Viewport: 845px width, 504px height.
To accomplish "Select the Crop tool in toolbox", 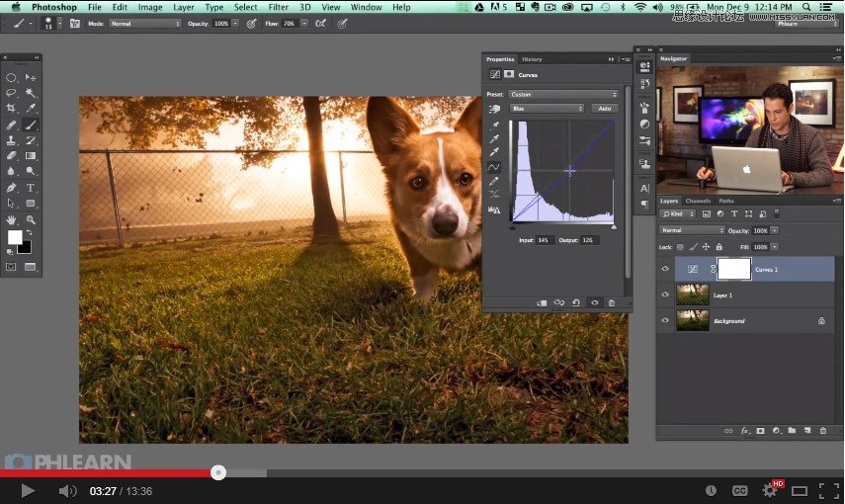I will (11, 109).
